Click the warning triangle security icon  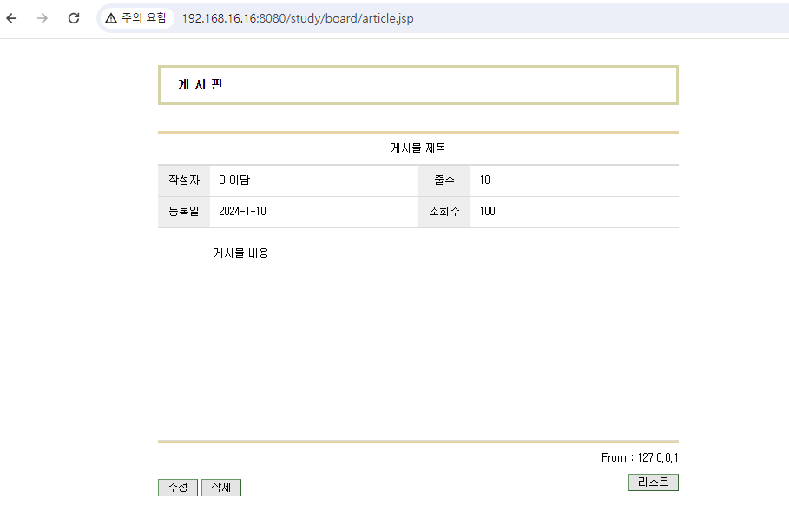[111, 18]
